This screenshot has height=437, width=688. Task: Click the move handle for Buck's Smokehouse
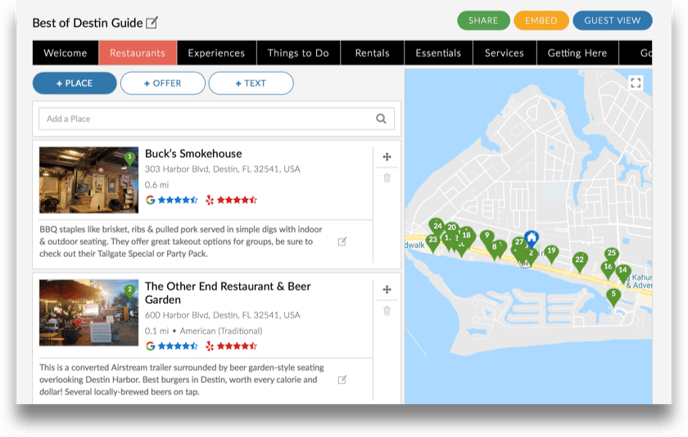pyautogui.click(x=387, y=157)
